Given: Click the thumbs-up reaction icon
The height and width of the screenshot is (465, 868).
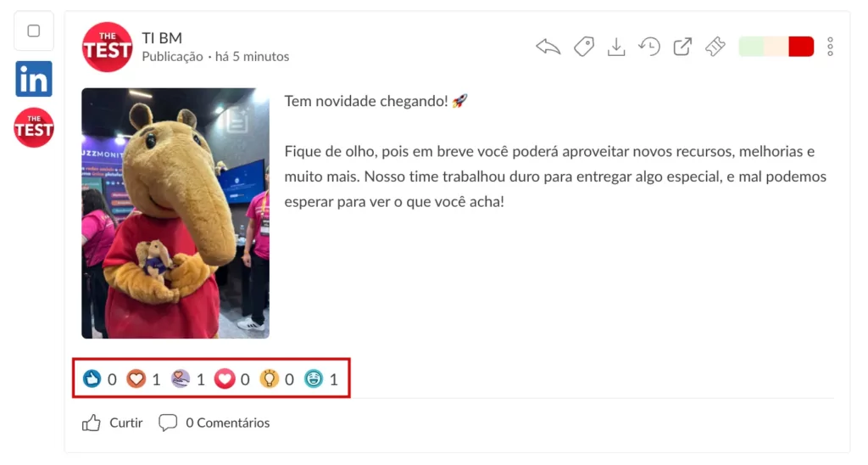Looking at the screenshot, I should [92, 379].
